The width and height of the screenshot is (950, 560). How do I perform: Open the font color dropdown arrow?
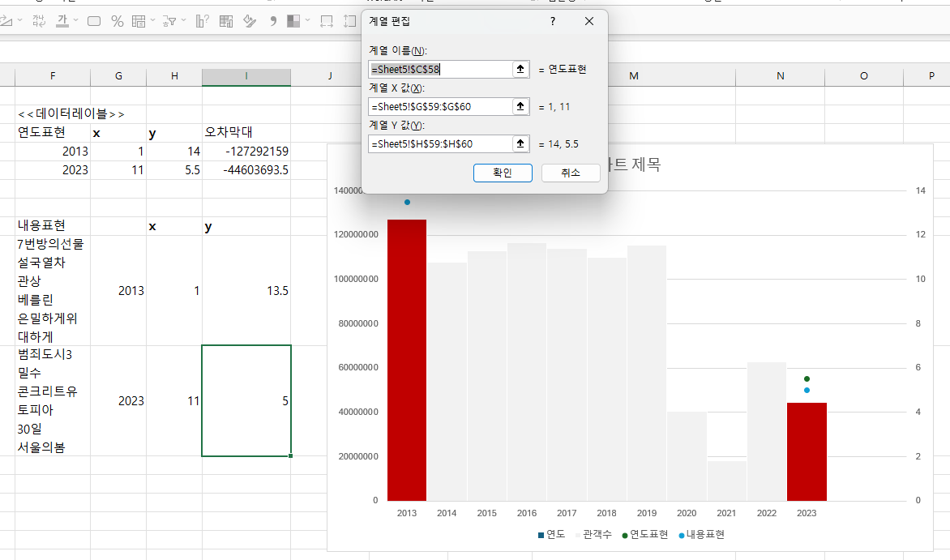pos(75,20)
